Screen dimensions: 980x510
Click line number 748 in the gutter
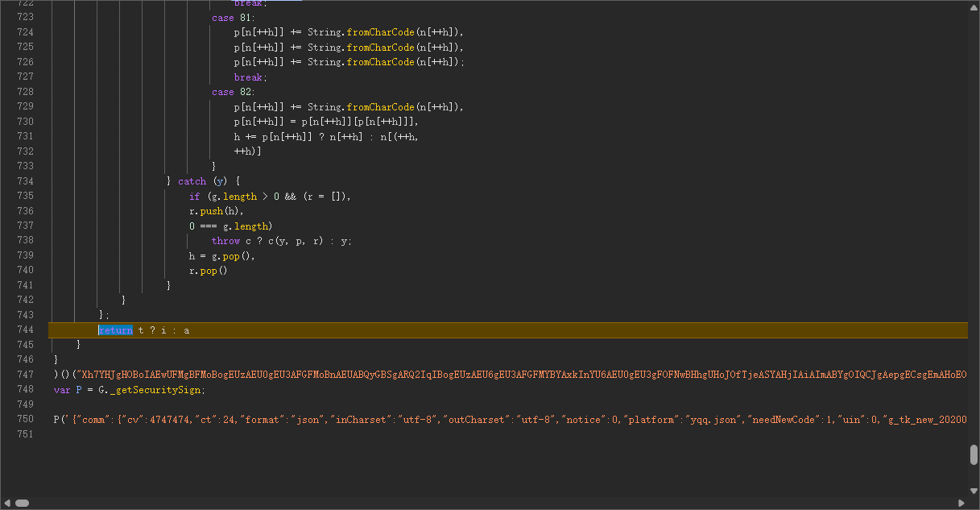coord(25,389)
